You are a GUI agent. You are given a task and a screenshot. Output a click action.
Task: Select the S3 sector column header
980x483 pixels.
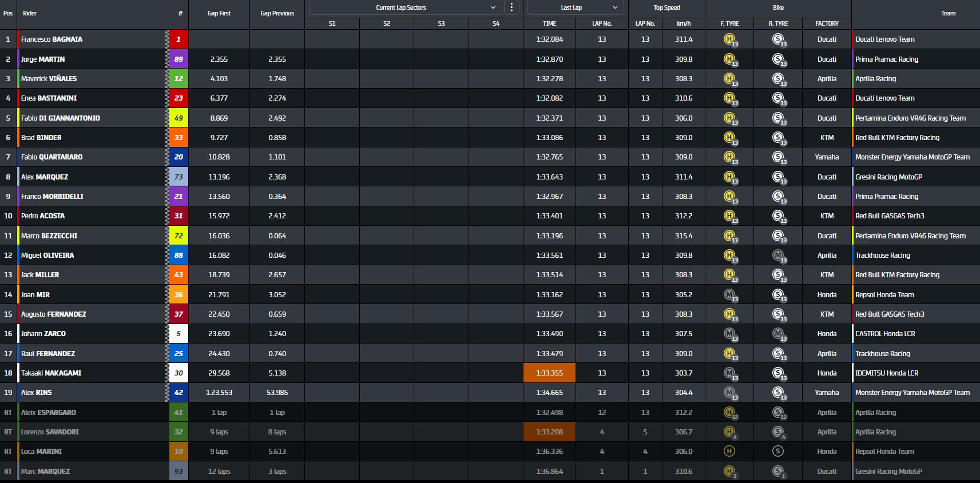tap(441, 23)
